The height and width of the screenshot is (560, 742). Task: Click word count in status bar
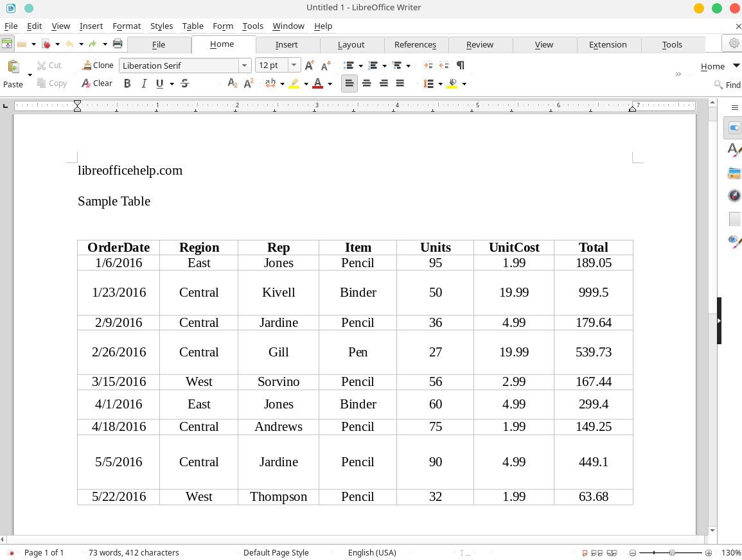coord(134,552)
